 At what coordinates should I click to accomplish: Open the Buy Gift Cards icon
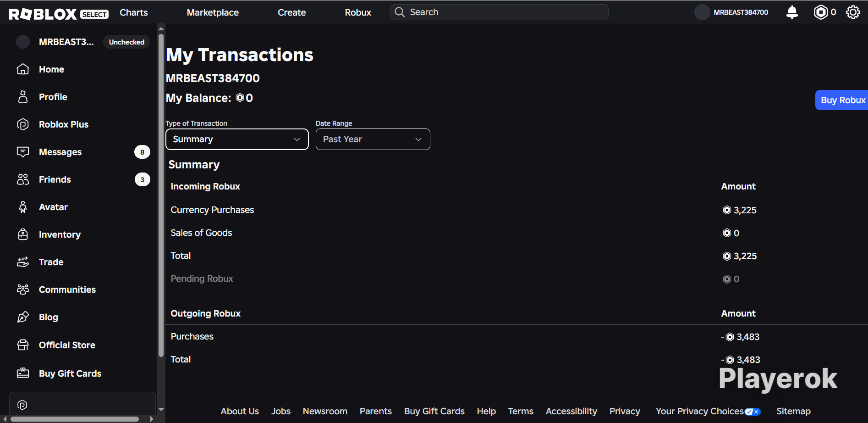(x=23, y=373)
